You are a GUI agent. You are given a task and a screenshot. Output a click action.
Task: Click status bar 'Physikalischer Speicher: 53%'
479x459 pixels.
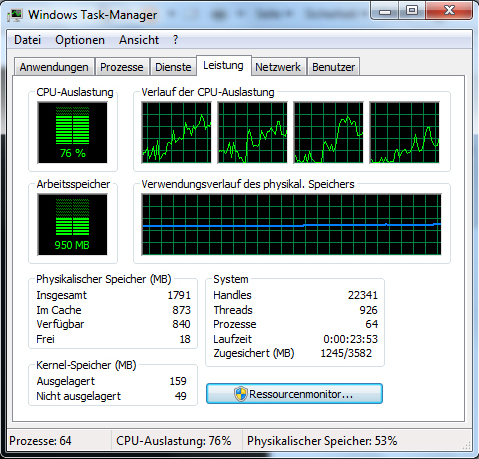(x=322, y=441)
